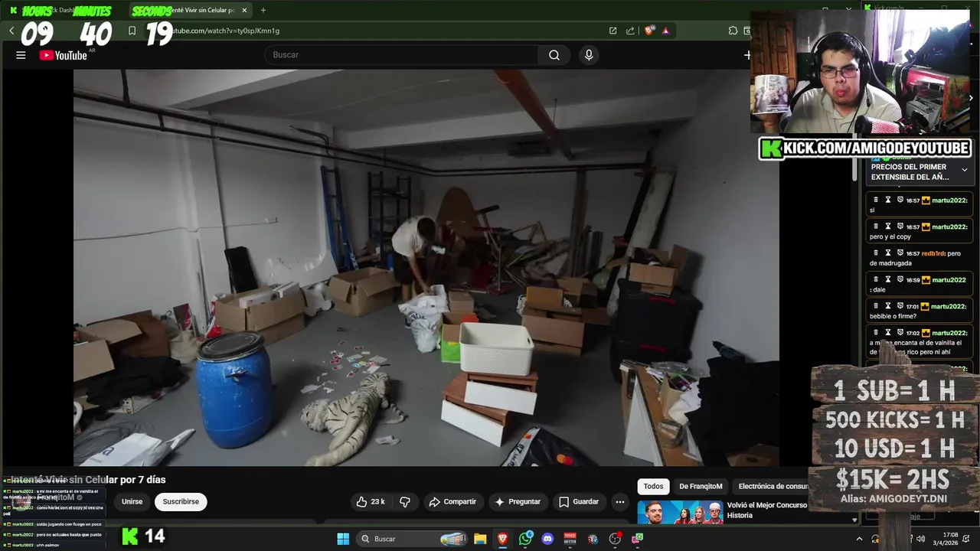The height and width of the screenshot is (551, 980).
Task: Go to the YouTube home logo
Action: point(64,55)
